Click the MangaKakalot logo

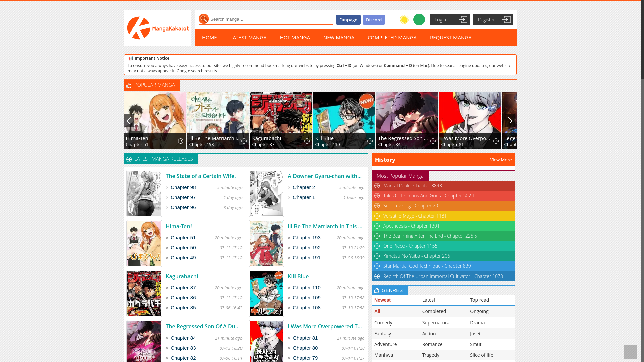click(x=158, y=28)
